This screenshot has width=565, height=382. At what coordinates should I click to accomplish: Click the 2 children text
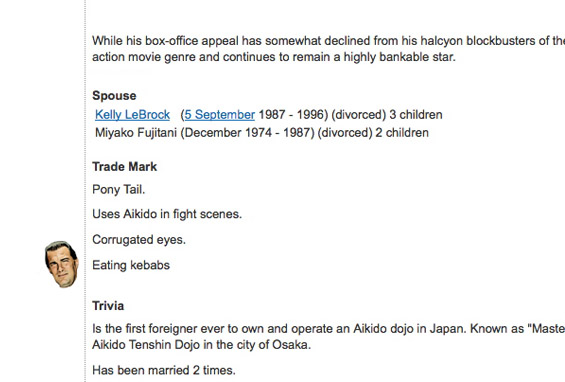coord(402,133)
